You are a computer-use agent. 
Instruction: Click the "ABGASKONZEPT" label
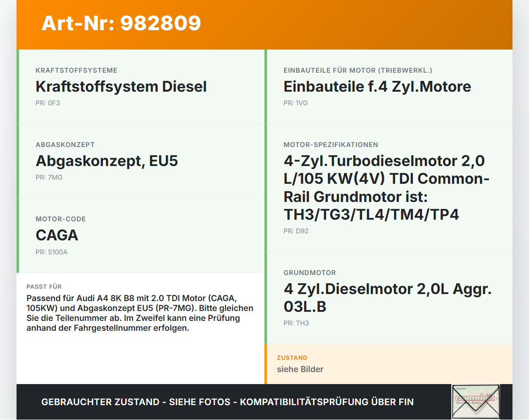click(65, 145)
